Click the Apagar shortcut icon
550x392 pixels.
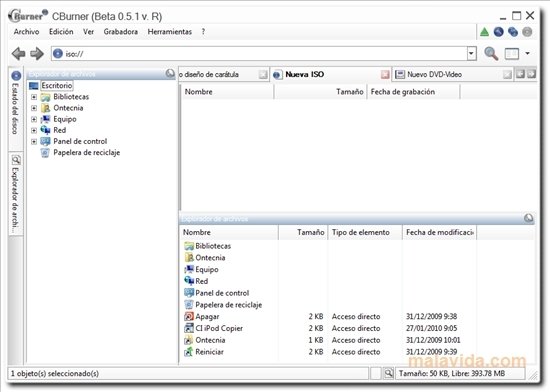click(189, 317)
